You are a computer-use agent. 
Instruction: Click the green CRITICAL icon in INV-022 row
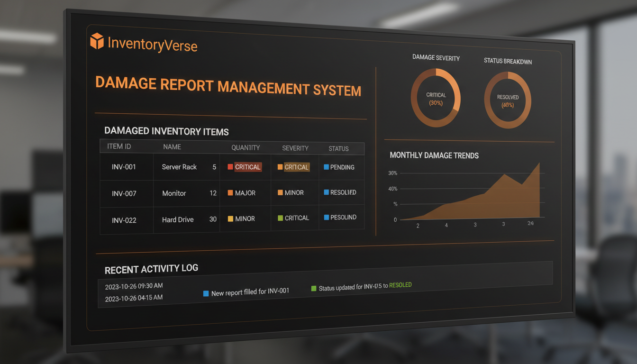(280, 218)
